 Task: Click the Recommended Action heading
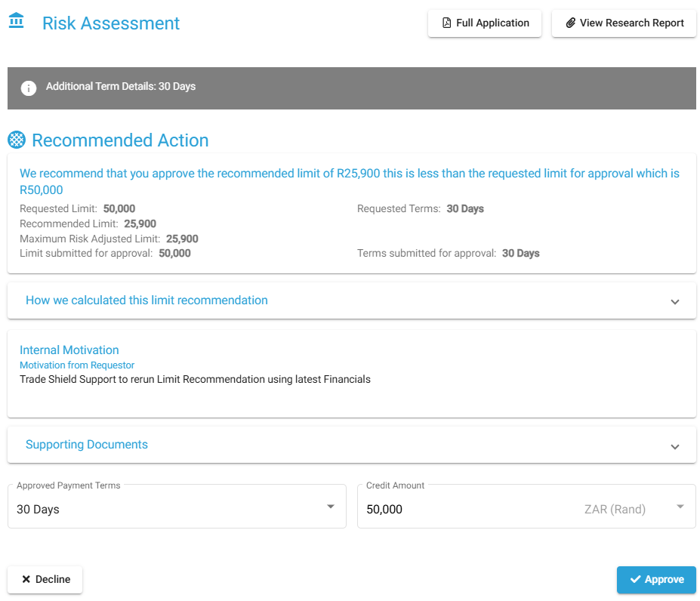120,140
